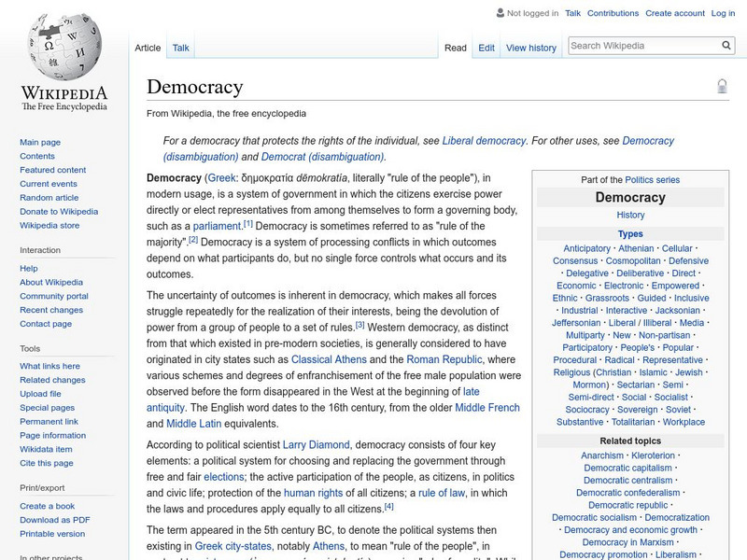Click Permanent link in Tools
747x560 pixels.
pos(49,421)
